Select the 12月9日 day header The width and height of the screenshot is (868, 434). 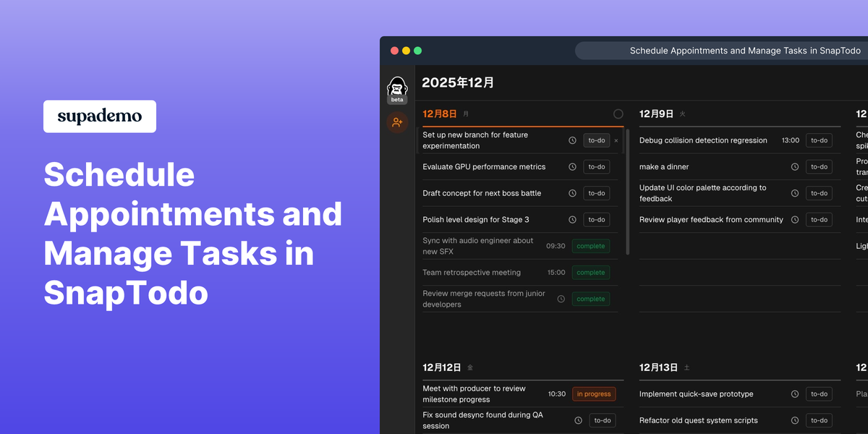click(656, 114)
